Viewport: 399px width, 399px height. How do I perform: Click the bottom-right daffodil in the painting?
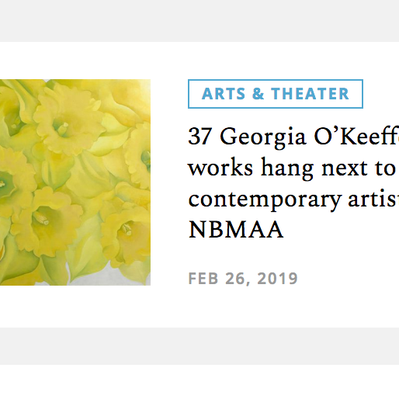(x=127, y=233)
